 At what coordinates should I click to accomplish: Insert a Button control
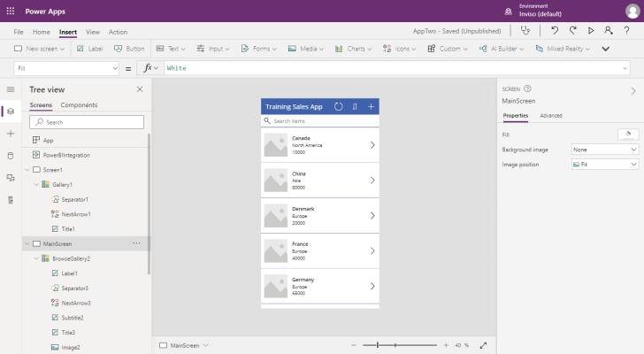(129, 49)
